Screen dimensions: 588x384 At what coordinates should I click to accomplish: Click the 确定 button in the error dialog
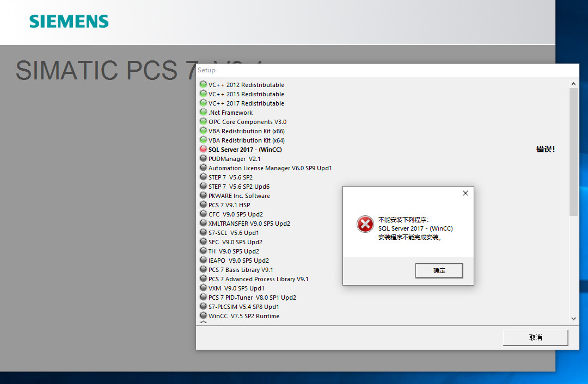click(439, 270)
